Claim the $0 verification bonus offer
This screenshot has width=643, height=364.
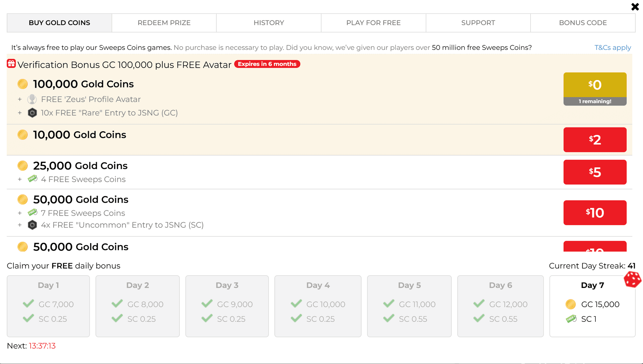595,89
